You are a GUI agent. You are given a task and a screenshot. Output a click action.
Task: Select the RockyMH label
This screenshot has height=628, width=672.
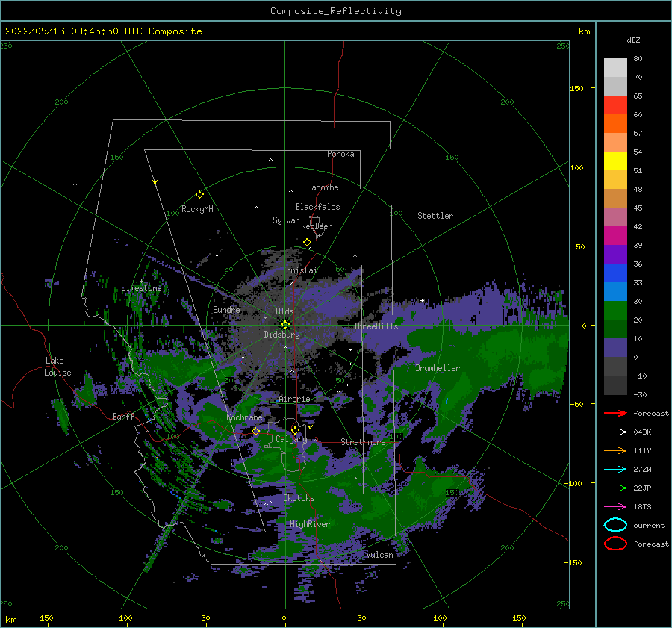(197, 209)
